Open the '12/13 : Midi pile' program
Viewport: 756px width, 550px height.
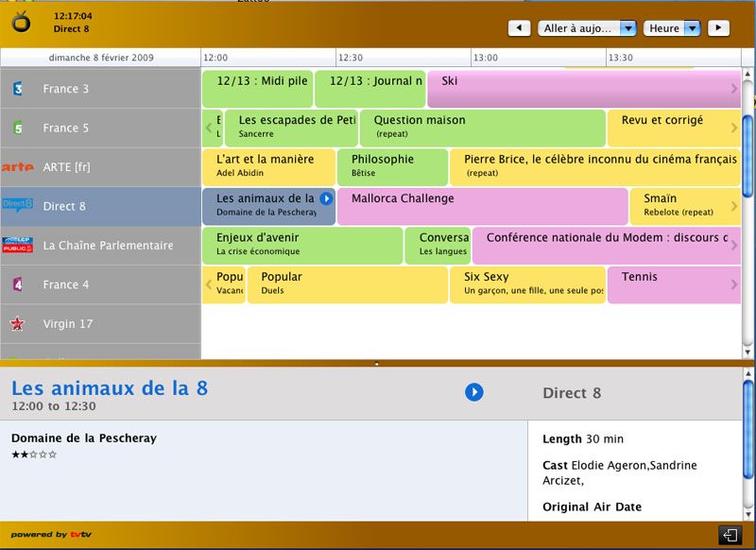[257, 89]
